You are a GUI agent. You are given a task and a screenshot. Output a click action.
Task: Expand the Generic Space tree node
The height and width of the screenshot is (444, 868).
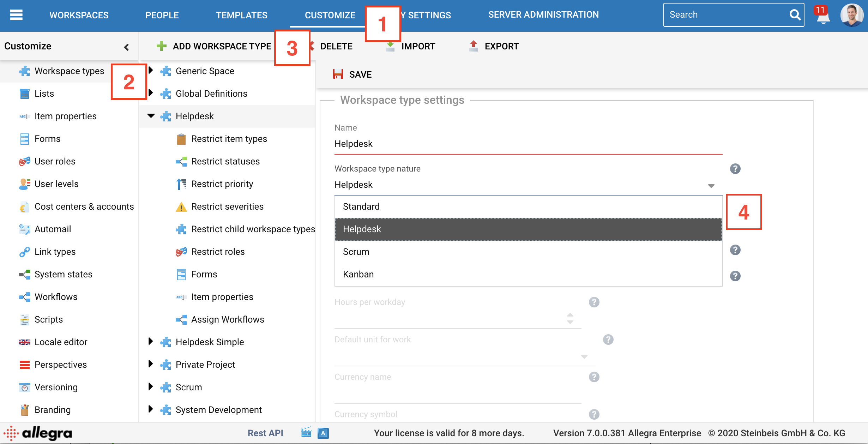point(151,71)
